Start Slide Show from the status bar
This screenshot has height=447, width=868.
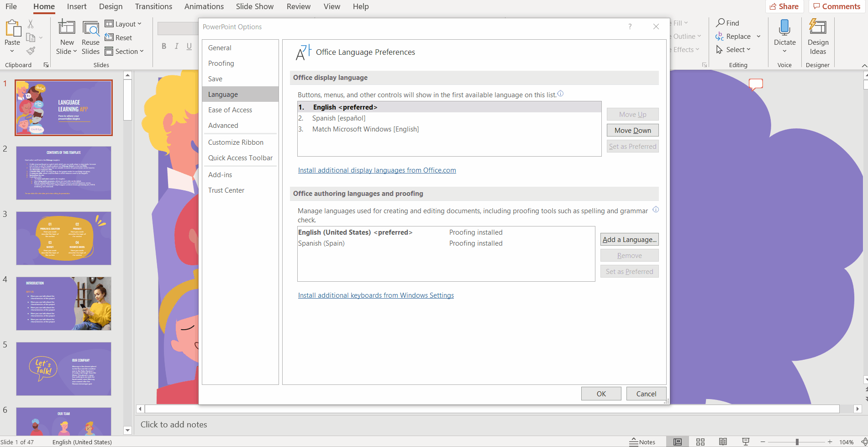pyautogui.click(x=746, y=441)
